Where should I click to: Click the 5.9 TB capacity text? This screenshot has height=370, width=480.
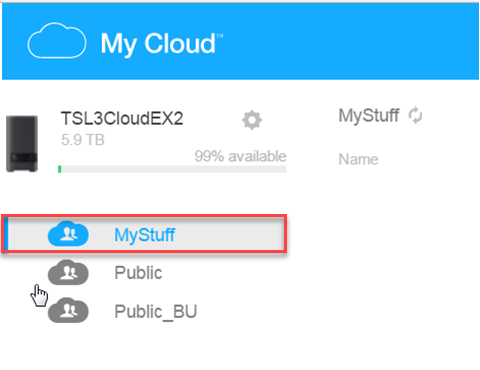[83, 140]
